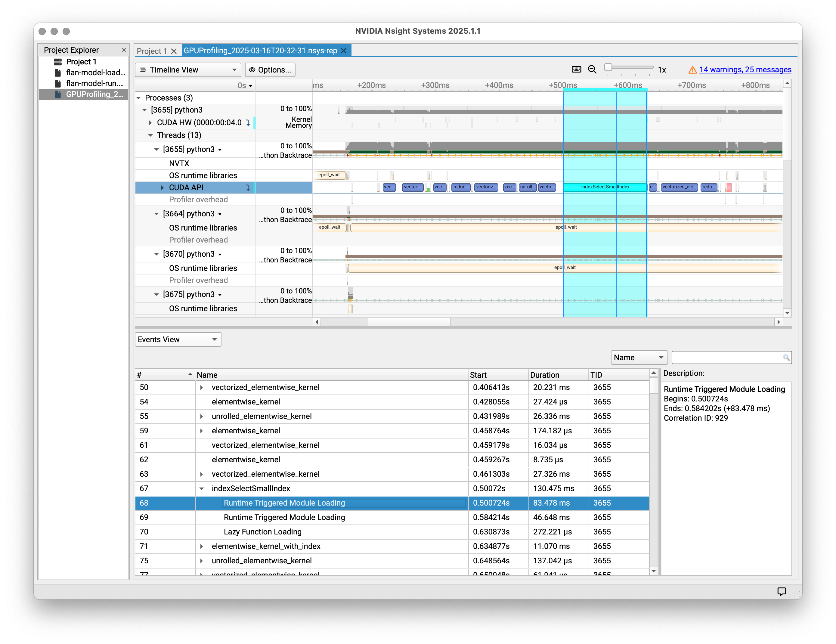Screen dimensions: 836x644
Task: Close the Project Explorer panel
Action: (124, 50)
